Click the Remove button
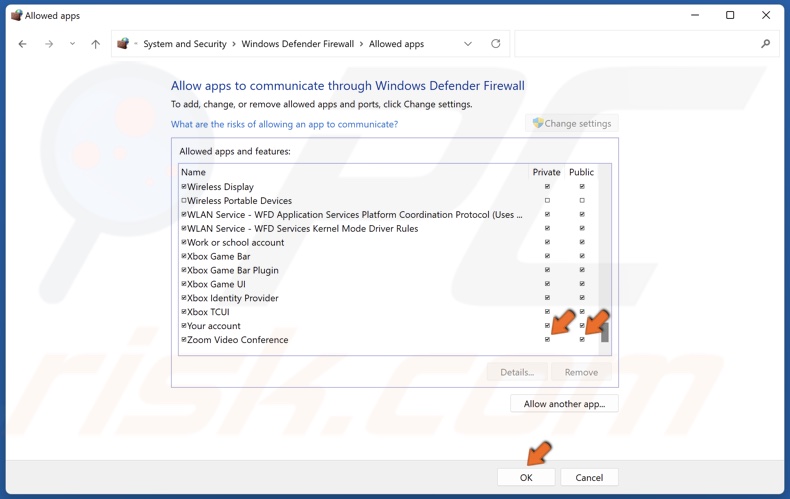The width and height of the screenshot is (790, 499). [x=581, y=372]
